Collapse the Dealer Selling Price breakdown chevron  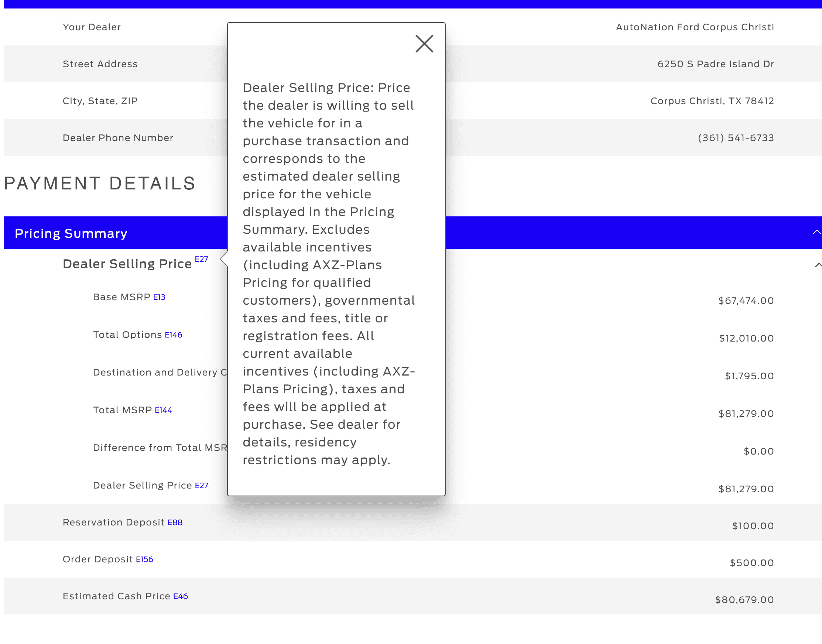point(818,266)
